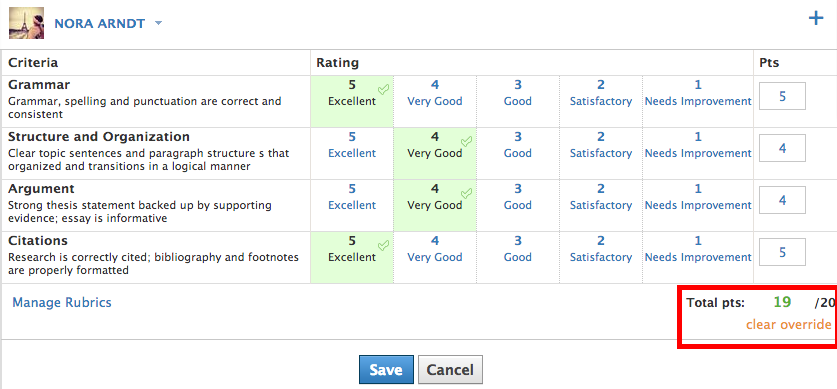Open the Manage Rubrics link
Viewport: 837px width, 389px height.
62,303
